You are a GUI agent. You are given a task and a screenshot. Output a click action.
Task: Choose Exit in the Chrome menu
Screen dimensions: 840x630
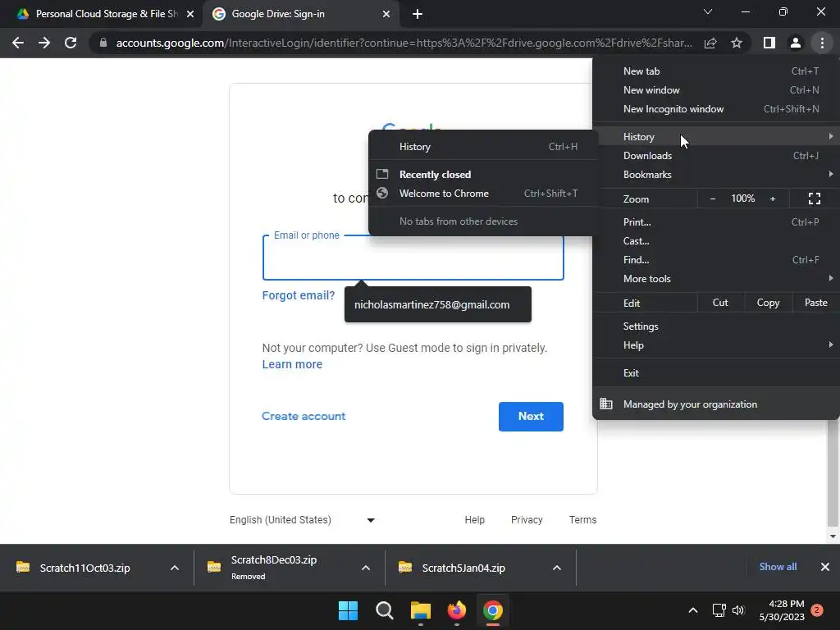tap(716, 373)
